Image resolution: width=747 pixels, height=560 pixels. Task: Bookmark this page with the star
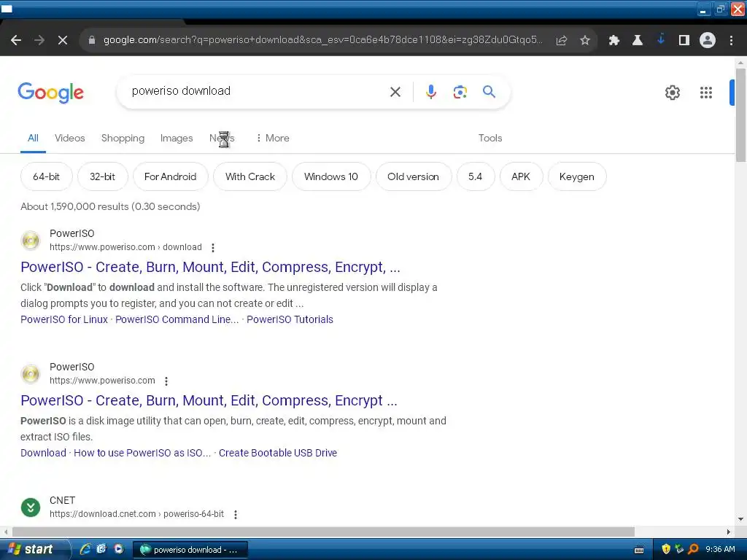(x=585, y=41)
